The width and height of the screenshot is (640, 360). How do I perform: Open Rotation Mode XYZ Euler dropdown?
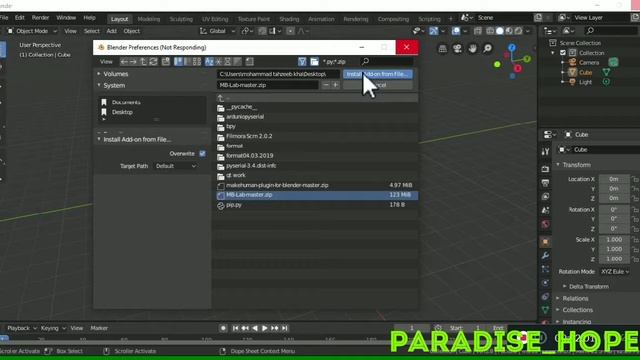click(614, 271)
